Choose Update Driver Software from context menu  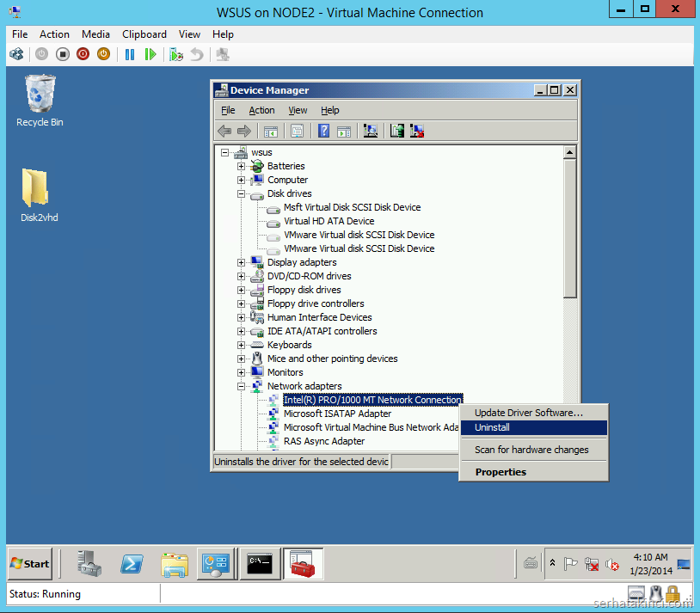pos(533,413)
